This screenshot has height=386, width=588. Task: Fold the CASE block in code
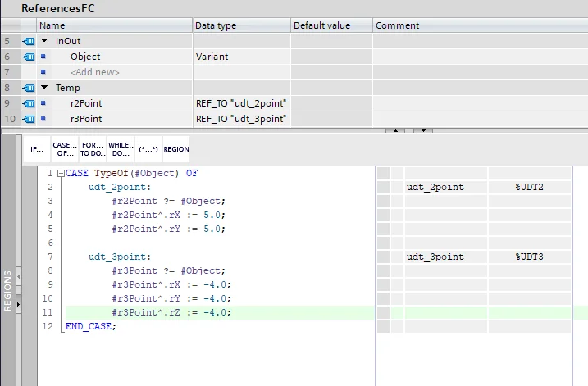pyautogui.click(x=60, y=174)
